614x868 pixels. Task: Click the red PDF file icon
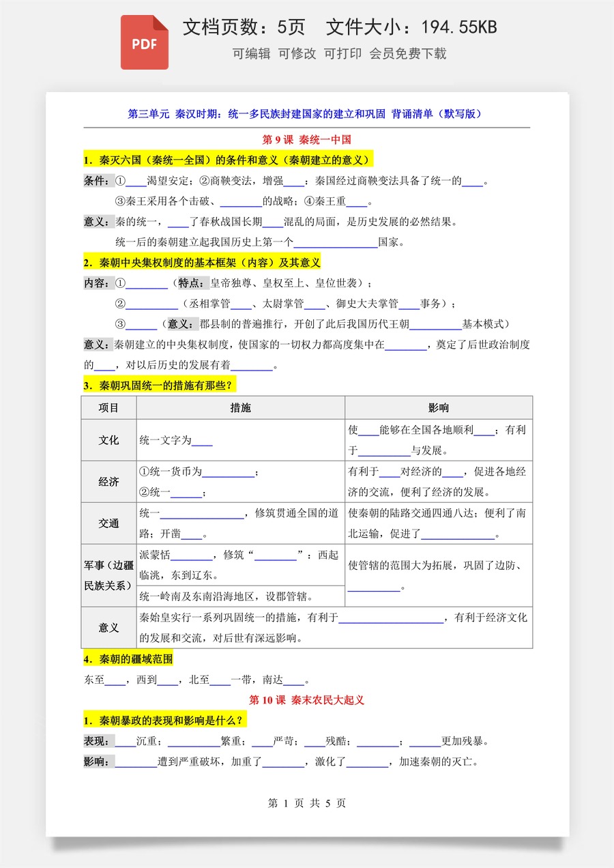pos(145,42)
